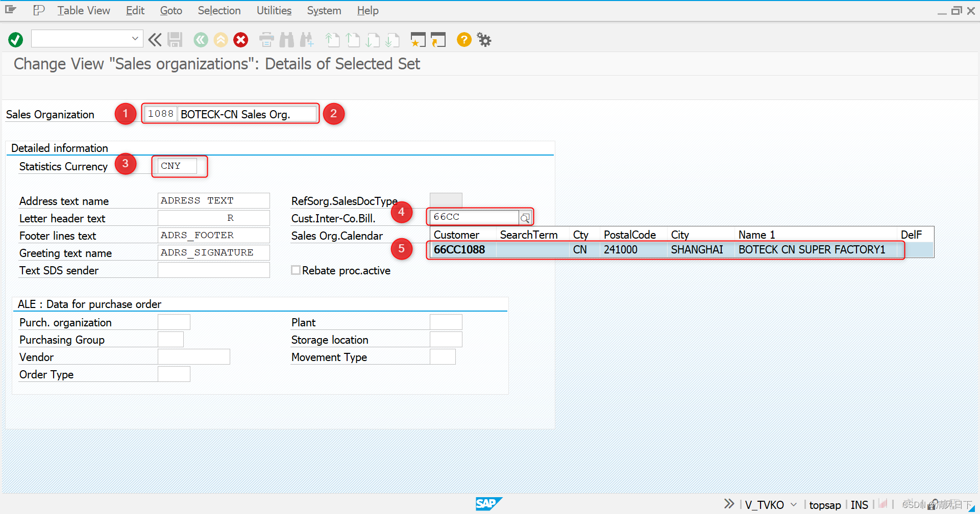The image size is (980, 514).
Task: Click the Find Next icon
Action: (307, 39)
